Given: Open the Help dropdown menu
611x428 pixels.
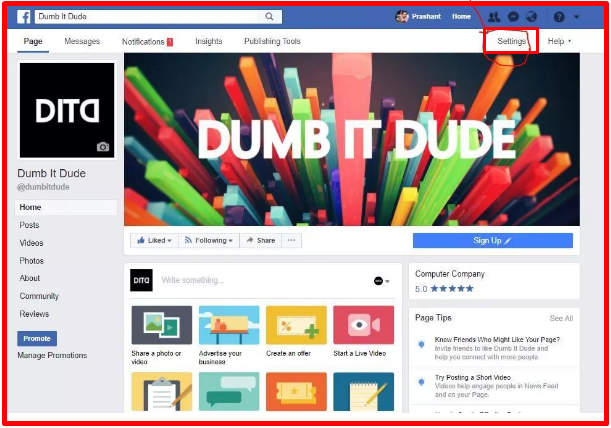Looking at the screenshot, I should pyautogui.click(x=559, y=41).
